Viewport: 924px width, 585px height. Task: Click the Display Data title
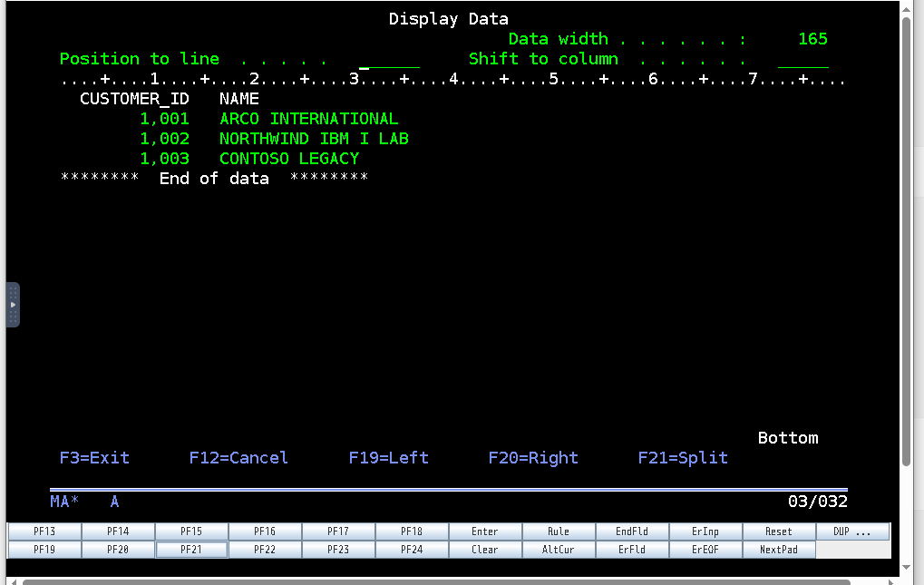click(x=449, y=19)
